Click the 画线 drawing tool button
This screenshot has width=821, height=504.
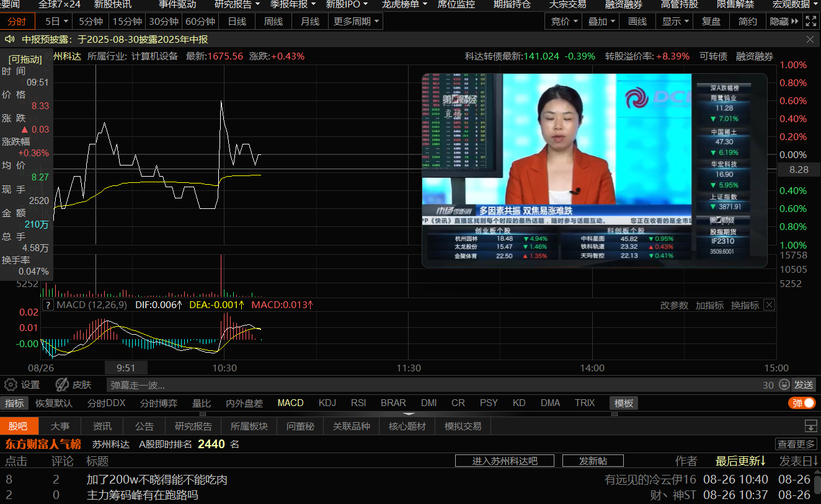click(637, 21)
